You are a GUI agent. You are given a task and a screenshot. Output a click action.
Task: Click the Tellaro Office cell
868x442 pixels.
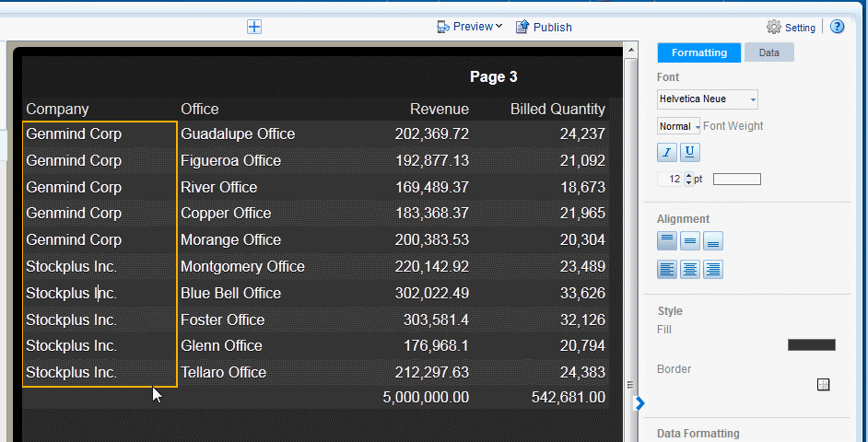[x=223, y=372]
